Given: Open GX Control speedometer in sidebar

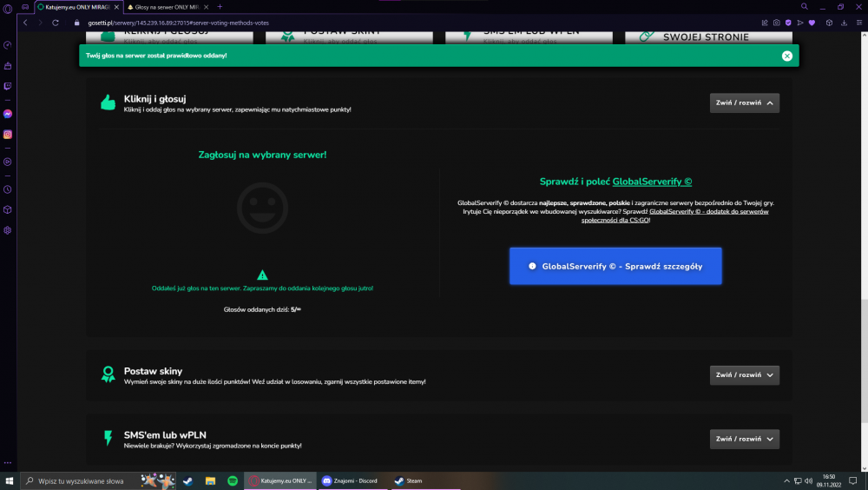Looking at the screenshot, I should (8, 45).
